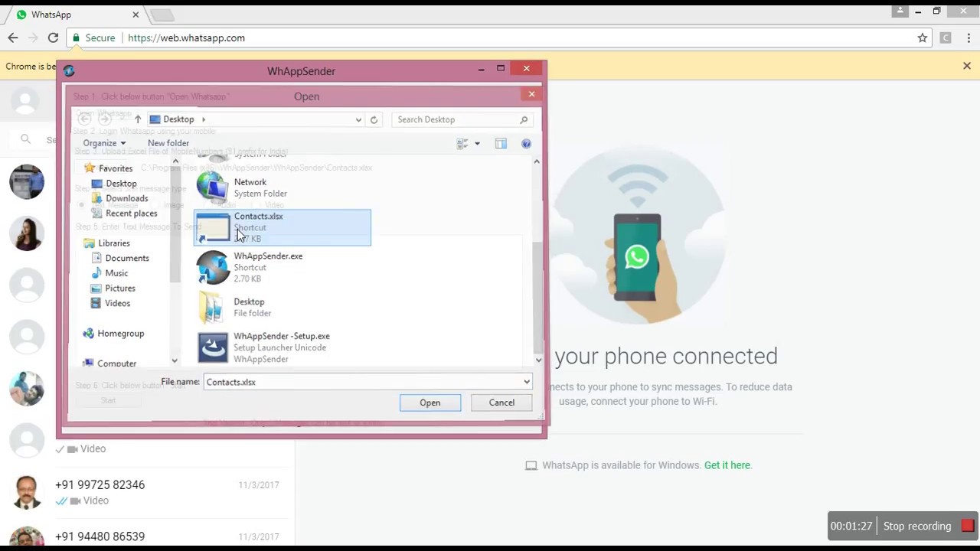The image size is (980, 551).
Task: Click the red Stop recording square
Action: (968, 526)
